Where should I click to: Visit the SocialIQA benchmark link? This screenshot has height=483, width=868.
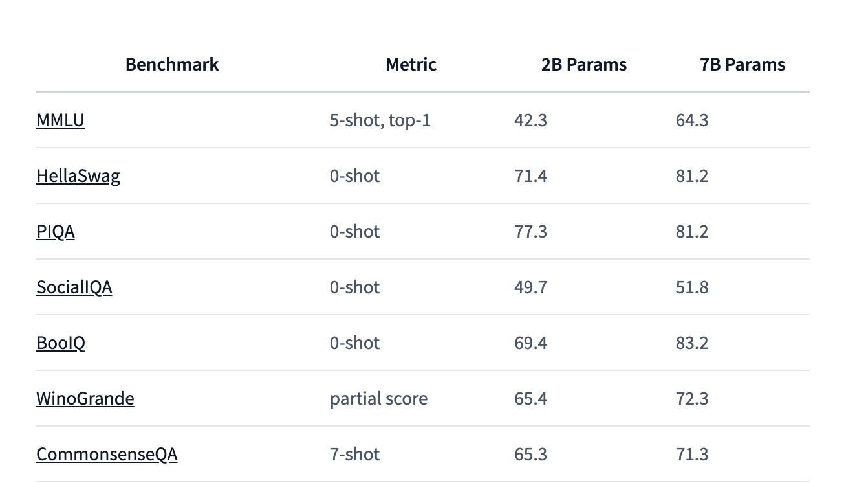[x=74, y=287]
